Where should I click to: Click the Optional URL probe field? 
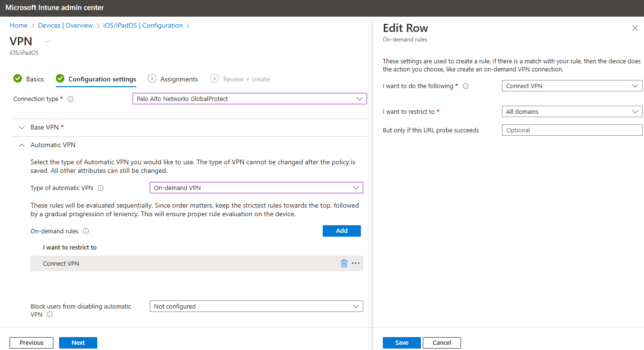coord(572,130)
